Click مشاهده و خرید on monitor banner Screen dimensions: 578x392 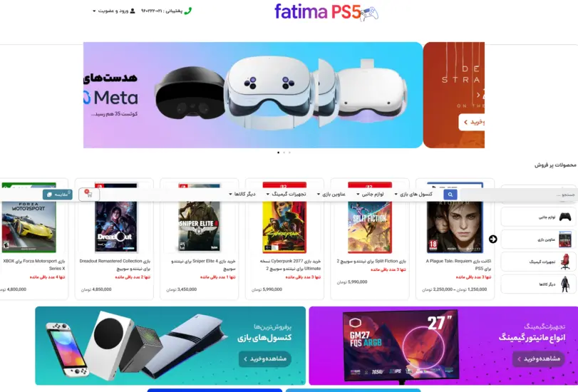coord(539,359)
